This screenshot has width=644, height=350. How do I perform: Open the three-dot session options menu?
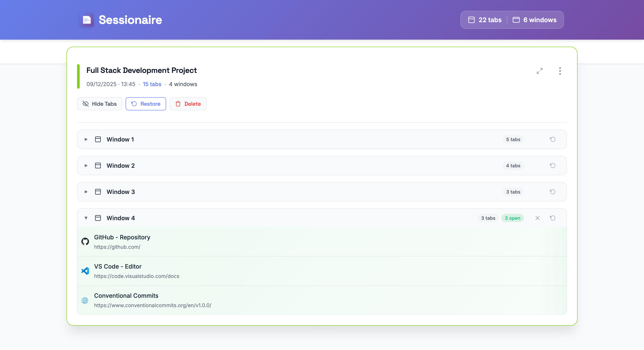click(x=560, y=71)
